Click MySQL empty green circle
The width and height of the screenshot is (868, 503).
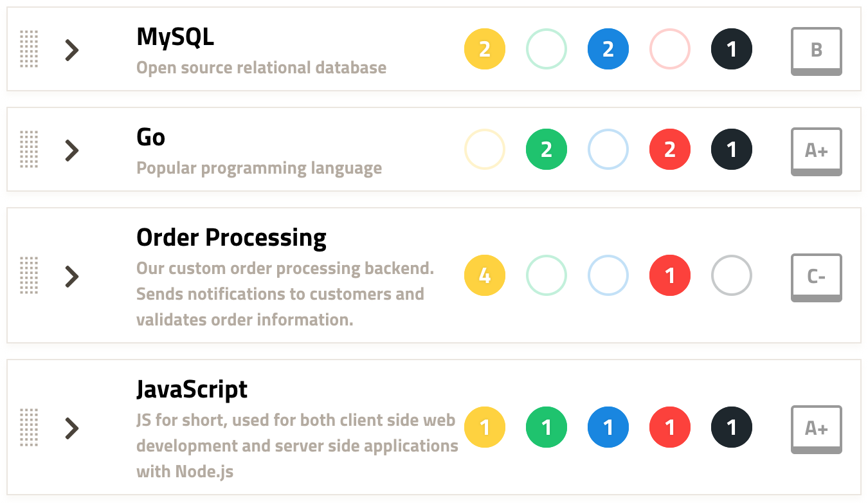[547, 49]
